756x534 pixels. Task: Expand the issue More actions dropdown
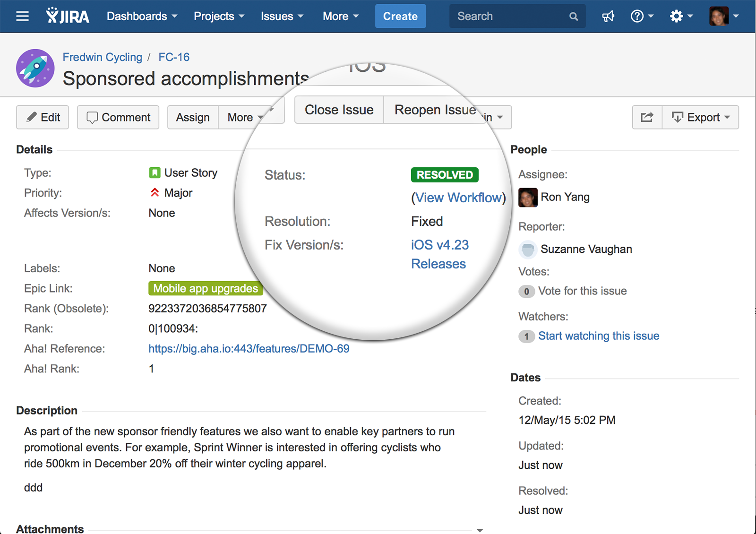[246, 117]
